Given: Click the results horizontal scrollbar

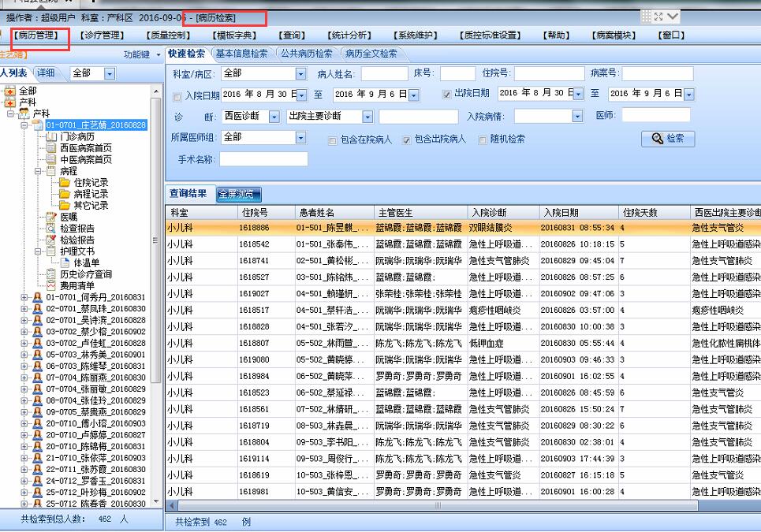Looking at the screenshot, I should [438, 505].
